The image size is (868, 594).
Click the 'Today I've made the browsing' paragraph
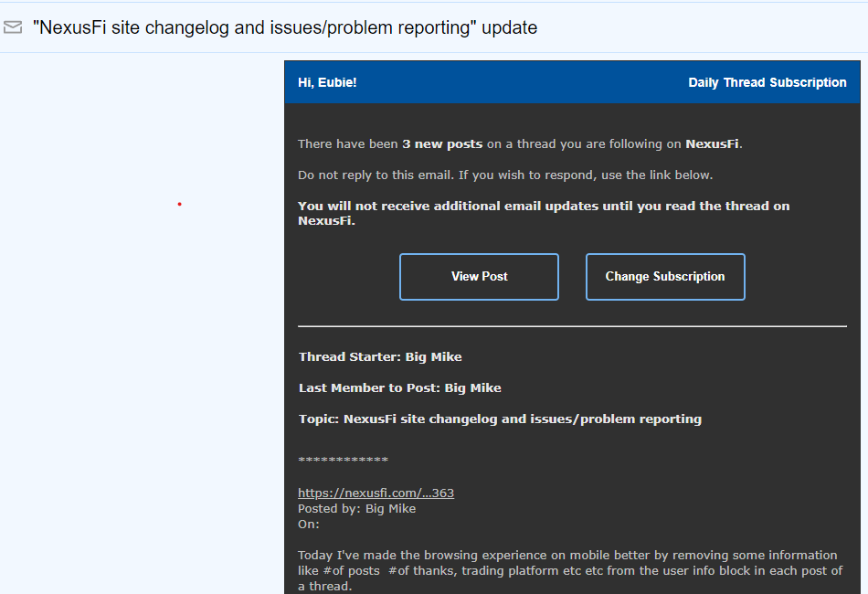(570, 571)
